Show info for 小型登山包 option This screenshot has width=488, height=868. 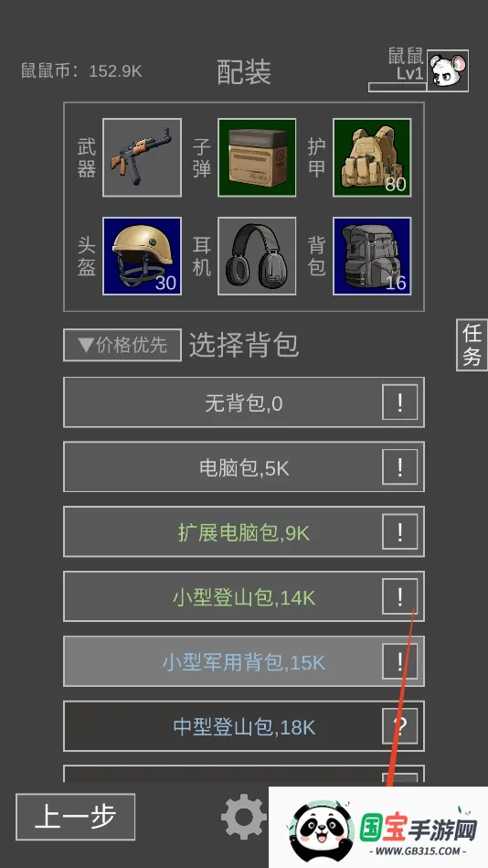point(400,596)
